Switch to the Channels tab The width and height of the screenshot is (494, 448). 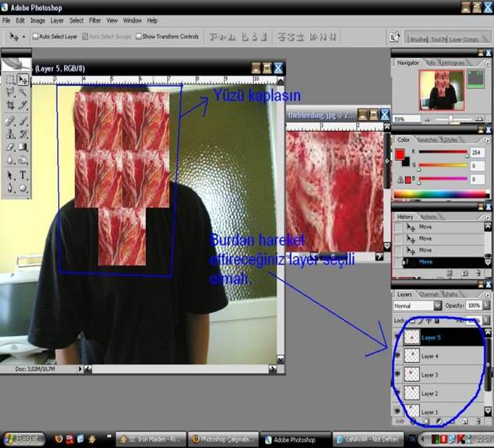click(429, 295)
